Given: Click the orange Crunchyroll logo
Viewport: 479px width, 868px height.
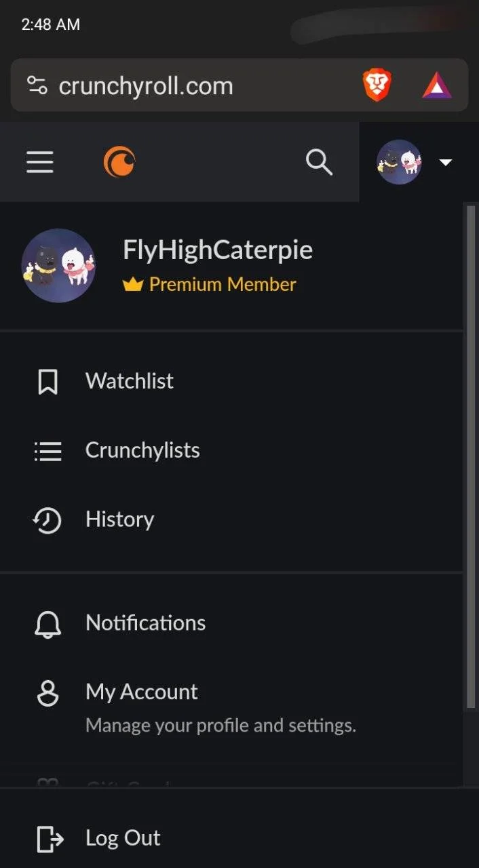Looking at the screenshot, I should (x=119, y=162).
